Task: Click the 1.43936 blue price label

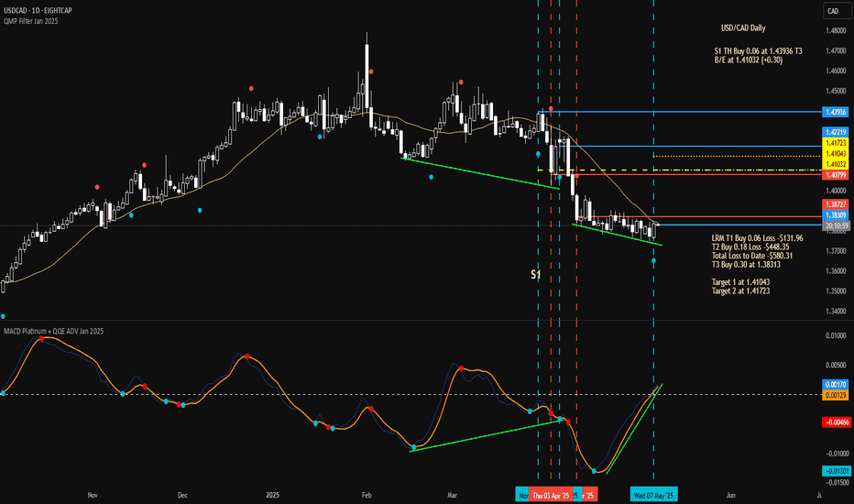Action: (x=836, y=112)
